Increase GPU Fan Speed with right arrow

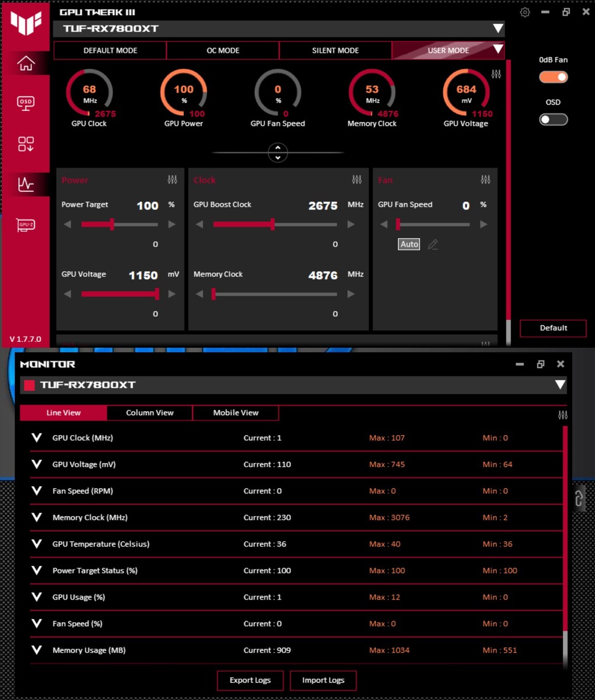(x=483, y=225)
